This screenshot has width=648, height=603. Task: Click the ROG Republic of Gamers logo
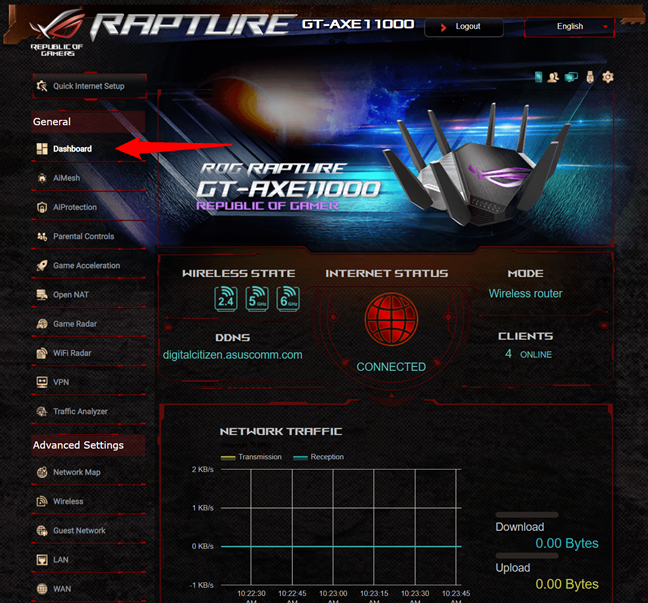point(57,33)
